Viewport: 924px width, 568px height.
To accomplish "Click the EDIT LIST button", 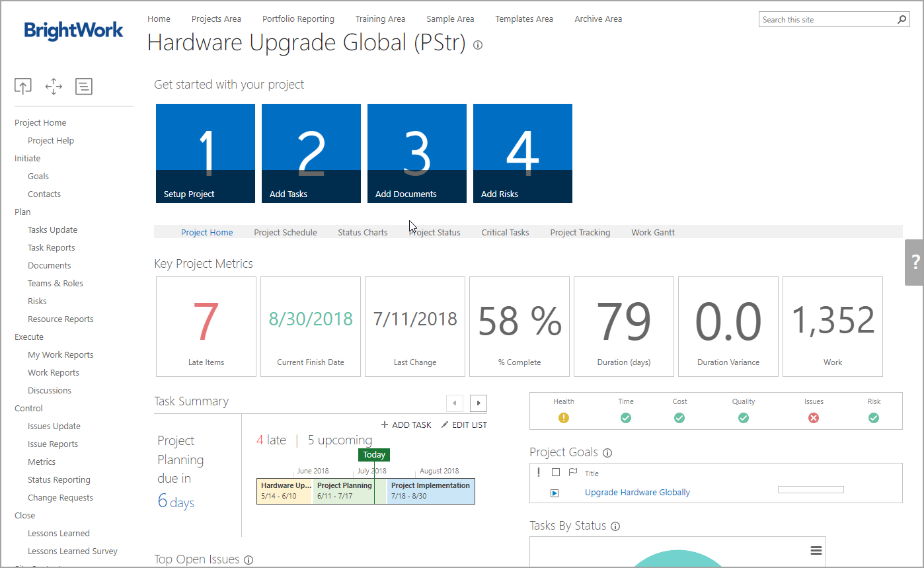I will pos(464,425).
